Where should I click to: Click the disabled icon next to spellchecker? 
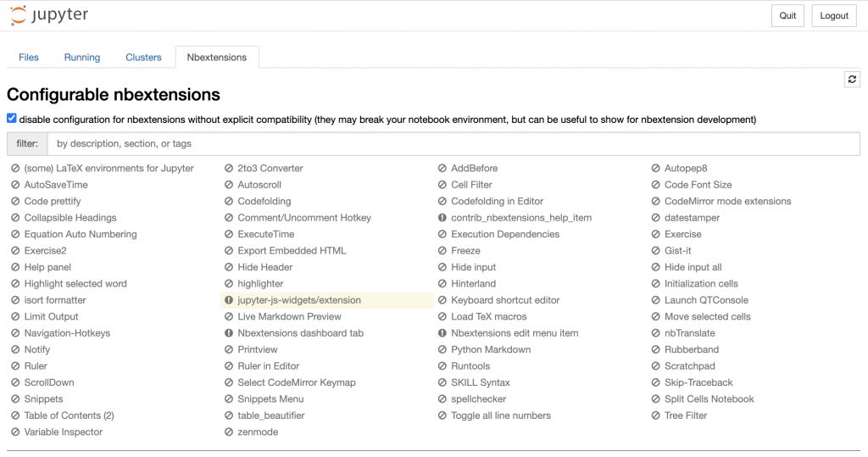tap(442, 398)
